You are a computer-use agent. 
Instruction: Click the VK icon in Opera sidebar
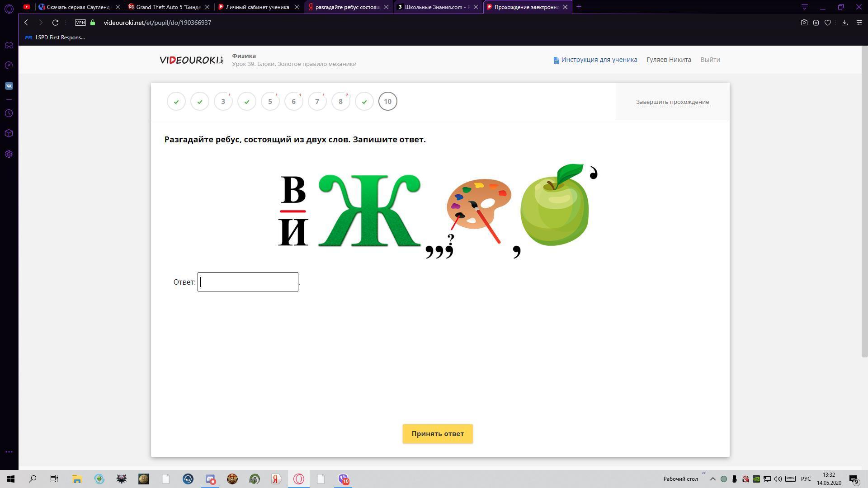coord(9,86)
